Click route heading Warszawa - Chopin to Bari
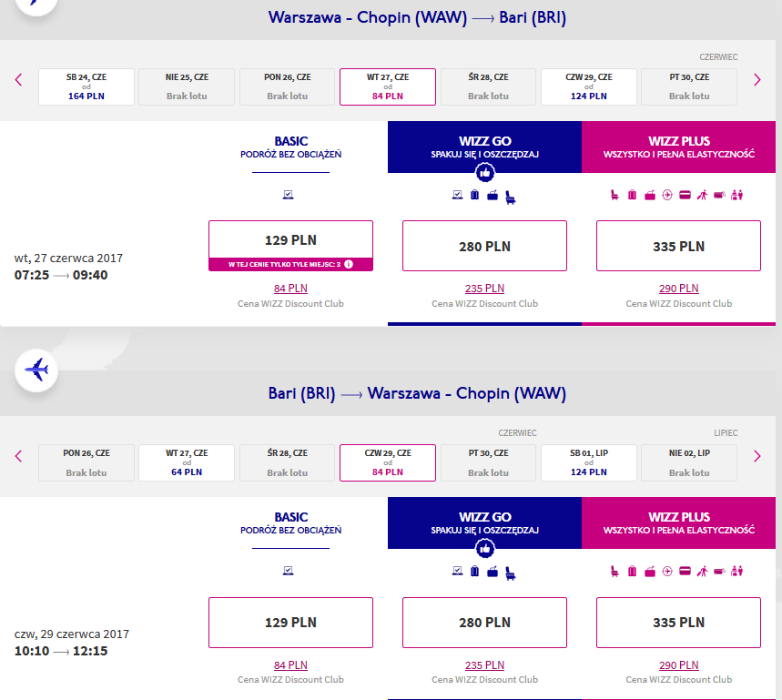 (417, 17)
